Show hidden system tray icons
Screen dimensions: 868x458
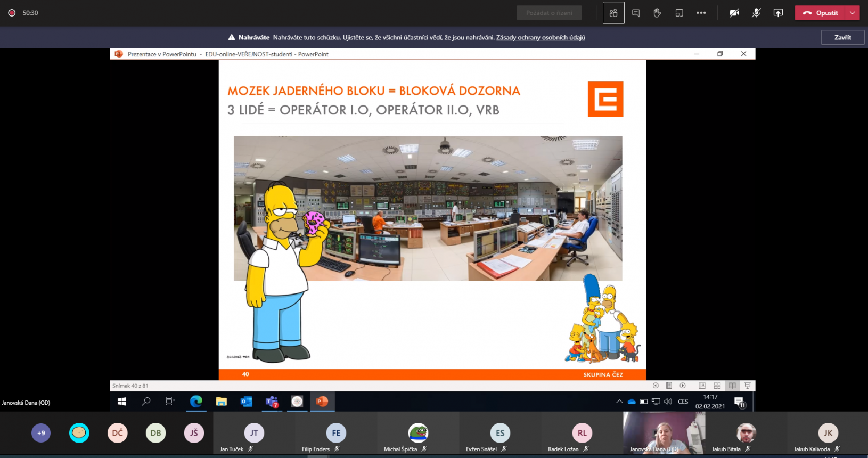pyautogui.click(x=619, y=402)
